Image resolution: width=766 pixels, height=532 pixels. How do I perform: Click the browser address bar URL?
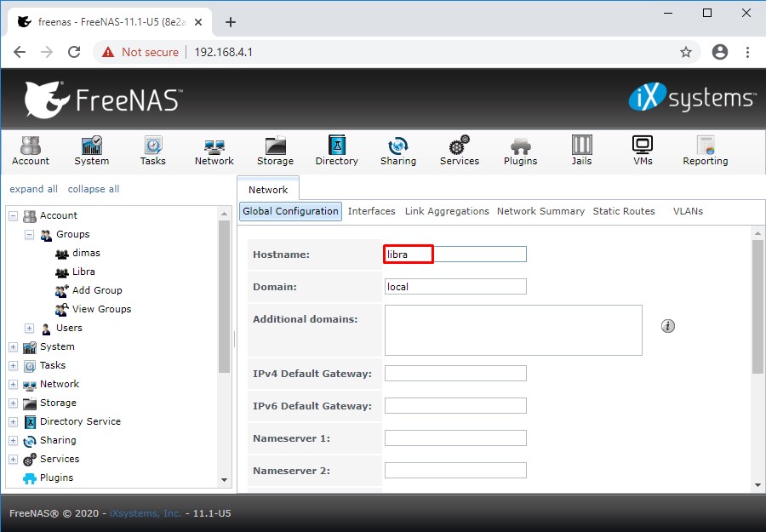[223, 52]
